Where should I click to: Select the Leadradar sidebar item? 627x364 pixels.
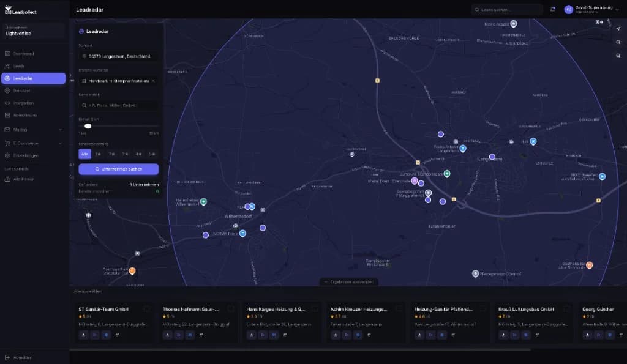[34, 78]
